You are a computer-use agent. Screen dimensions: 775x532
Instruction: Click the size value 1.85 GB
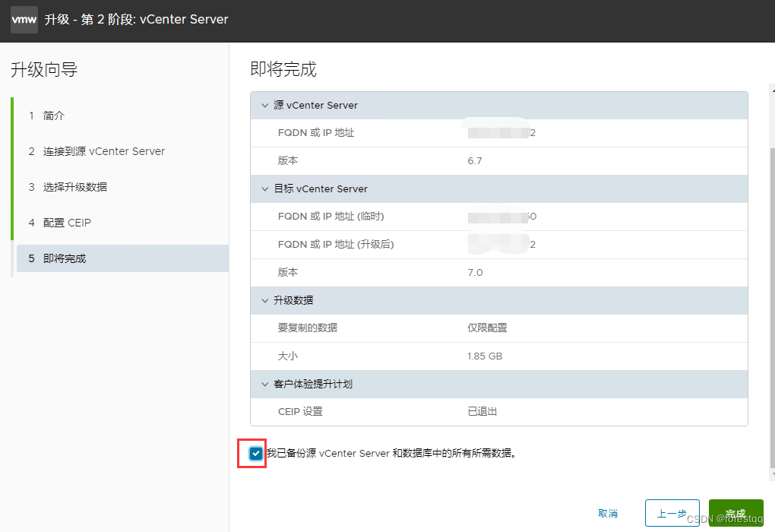(x=485, y=356)
